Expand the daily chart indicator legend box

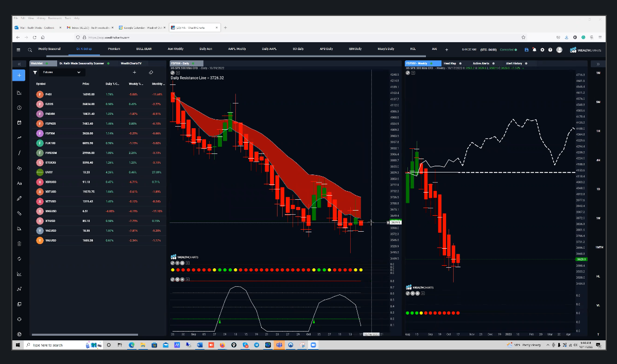click(178, 73)
